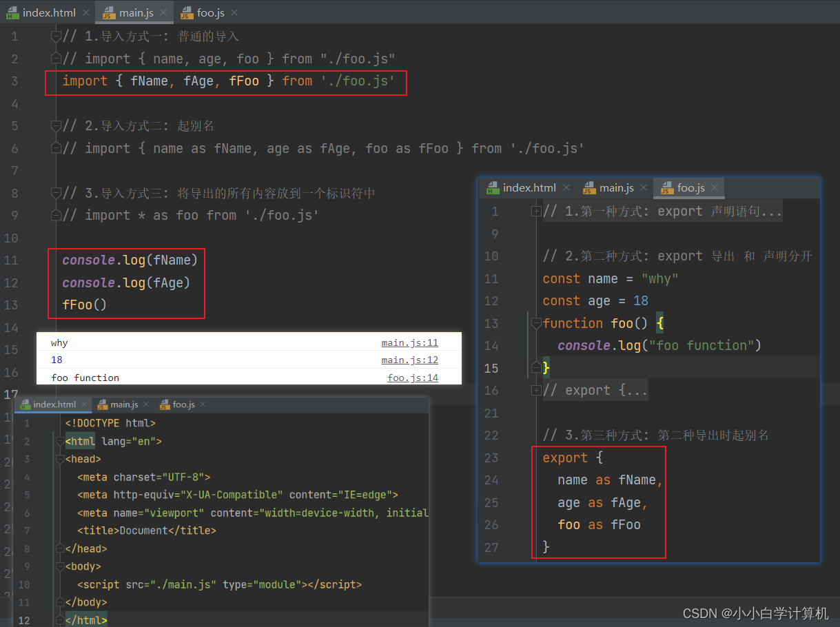The image size is (840, 627).
Task: Open the foo.js tab in top editor
Action: coord(209,13)
